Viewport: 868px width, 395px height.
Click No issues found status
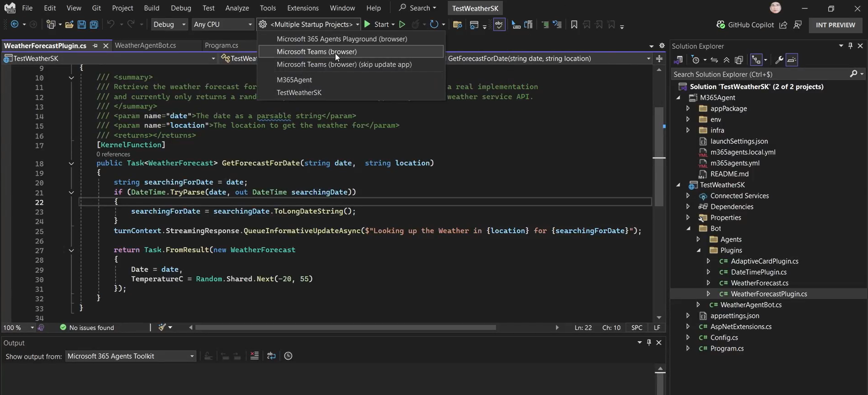pos(87,328)
